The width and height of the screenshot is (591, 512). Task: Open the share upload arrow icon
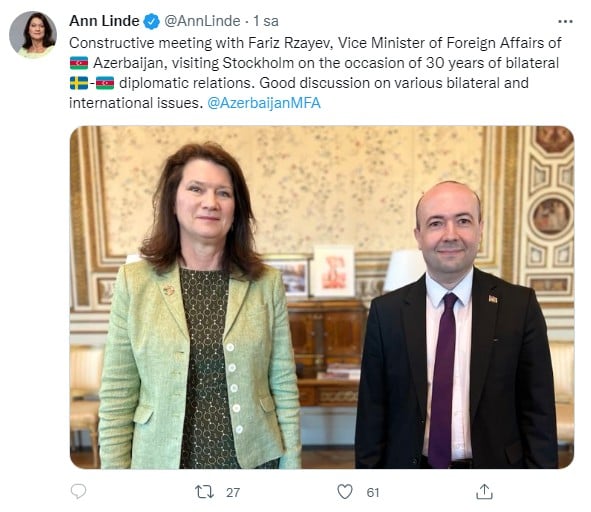point(484,492)
